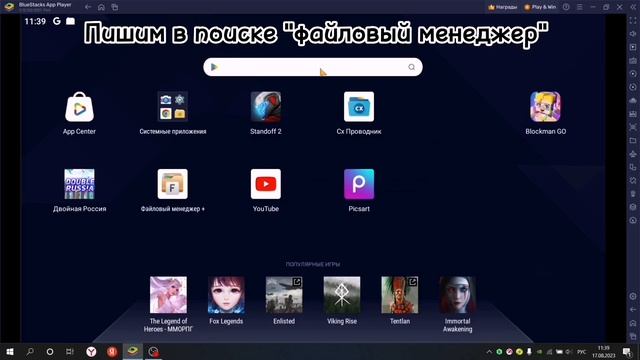
Task: Click the home icon in BlueStacks title bar
Action: [x=101, y=7]
